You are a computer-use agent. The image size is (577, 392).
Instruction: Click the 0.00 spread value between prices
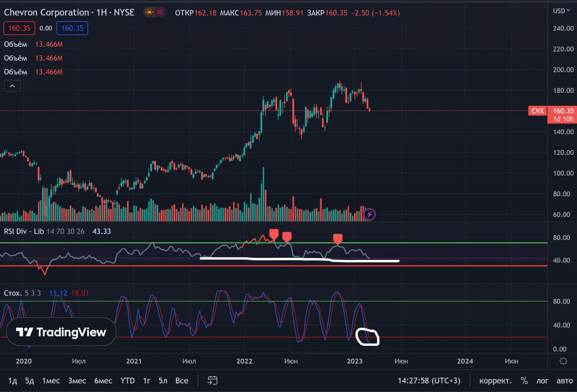click(x=46, y=28)
